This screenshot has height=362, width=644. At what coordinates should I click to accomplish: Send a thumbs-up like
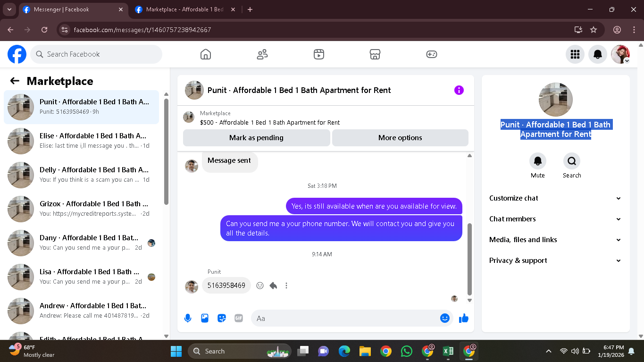(x=464, y=318)
